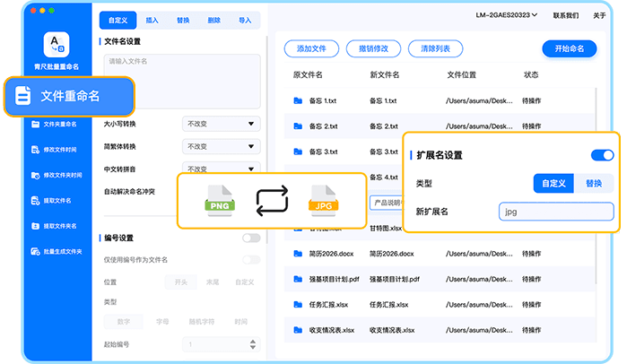Click the PNG file format icon

[x=220, y=200]
